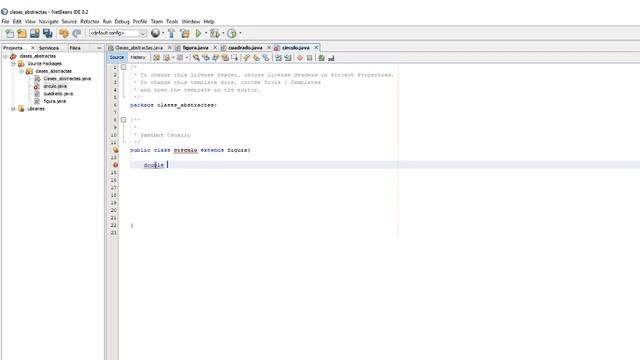The height and width of the screenshot is (360, 640).
Task: Open the Navigate menu
Action: pos(49,21)
